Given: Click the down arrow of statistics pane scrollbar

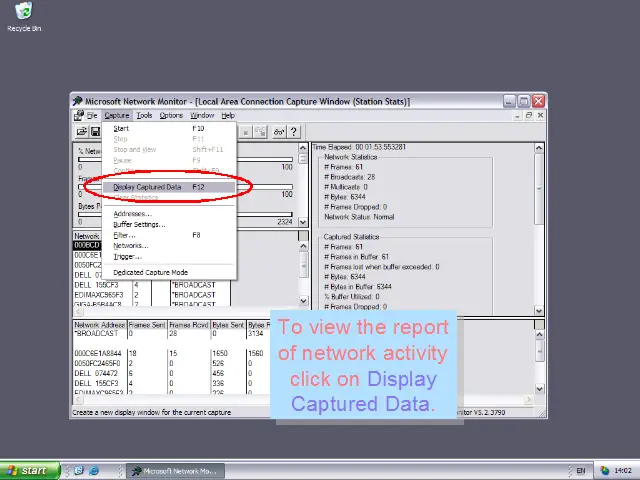Looking at the screenshot, I should (539, 311).
